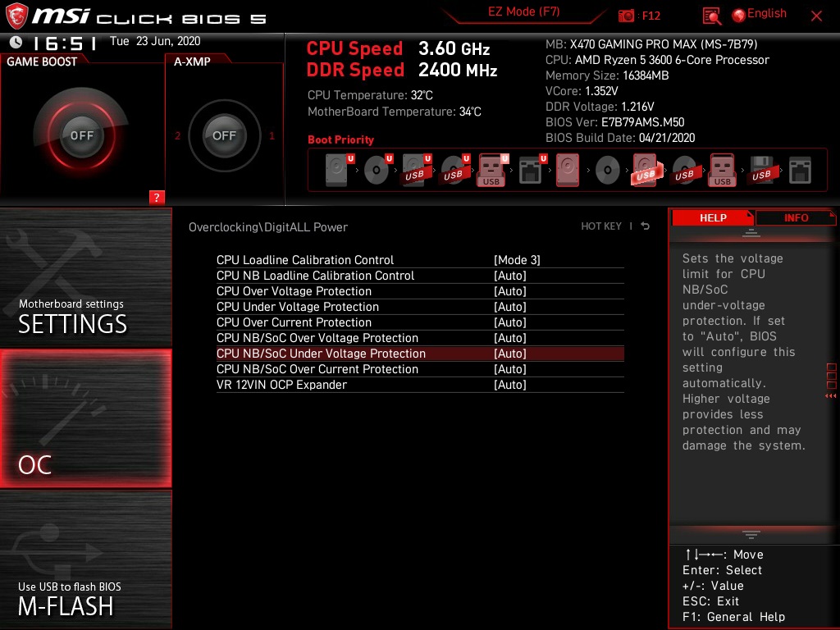Click the red arrows at help panel edge

click(831, 396)
